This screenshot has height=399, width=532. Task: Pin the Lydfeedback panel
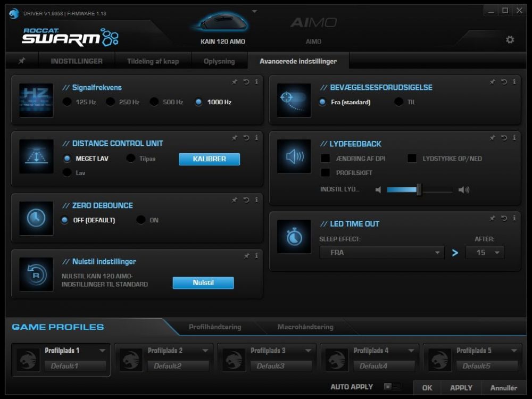[x=492, y=138]
